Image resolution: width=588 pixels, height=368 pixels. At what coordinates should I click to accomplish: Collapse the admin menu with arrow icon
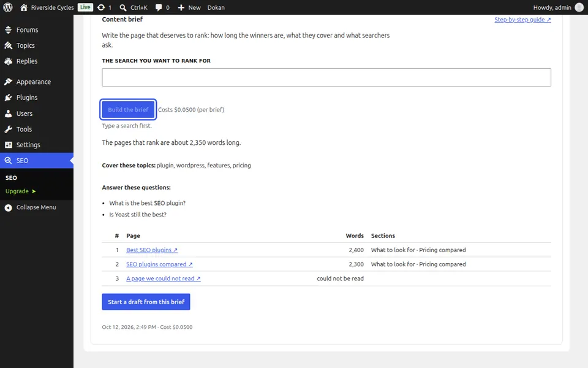[8, 207]
